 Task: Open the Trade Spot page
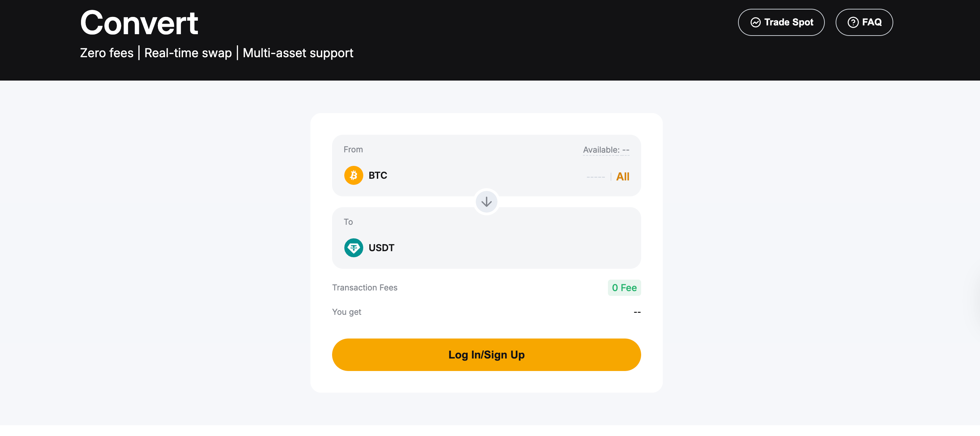click(x=781, y=22)
